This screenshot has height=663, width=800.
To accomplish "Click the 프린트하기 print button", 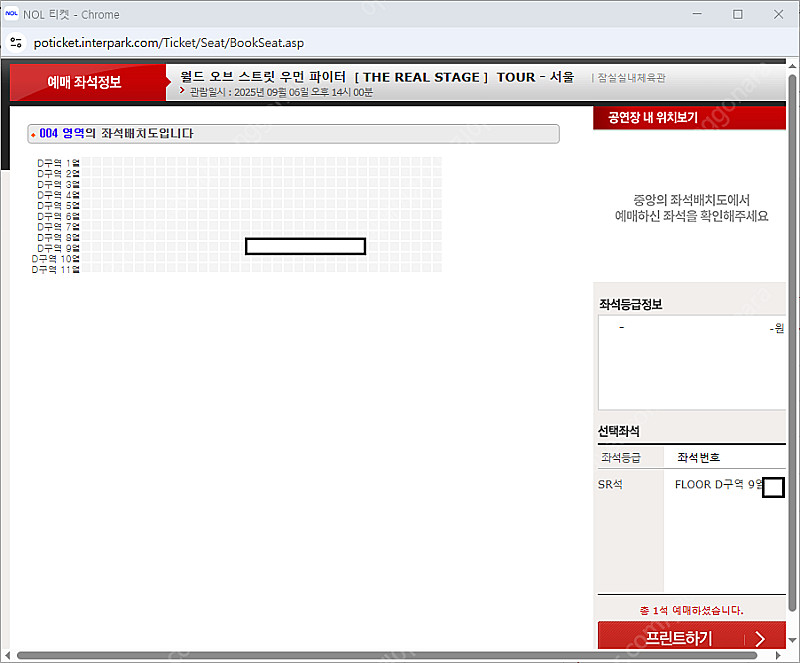I will (691, 636).
